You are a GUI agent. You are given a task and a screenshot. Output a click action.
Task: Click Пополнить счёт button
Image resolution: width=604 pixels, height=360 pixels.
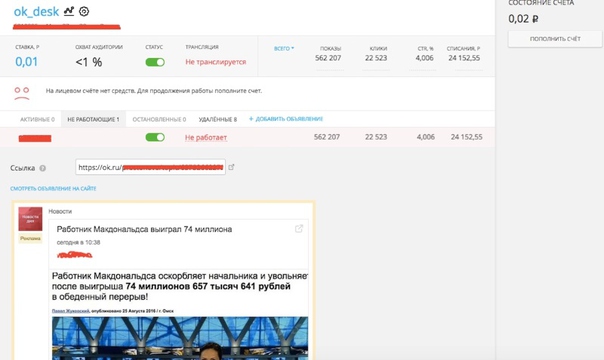coord(555,39)
